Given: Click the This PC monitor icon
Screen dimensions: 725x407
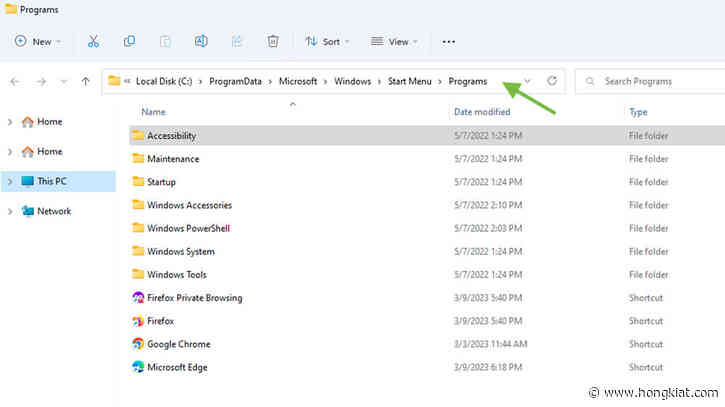Looking at the screenshot, I should (x=28, y=181).
